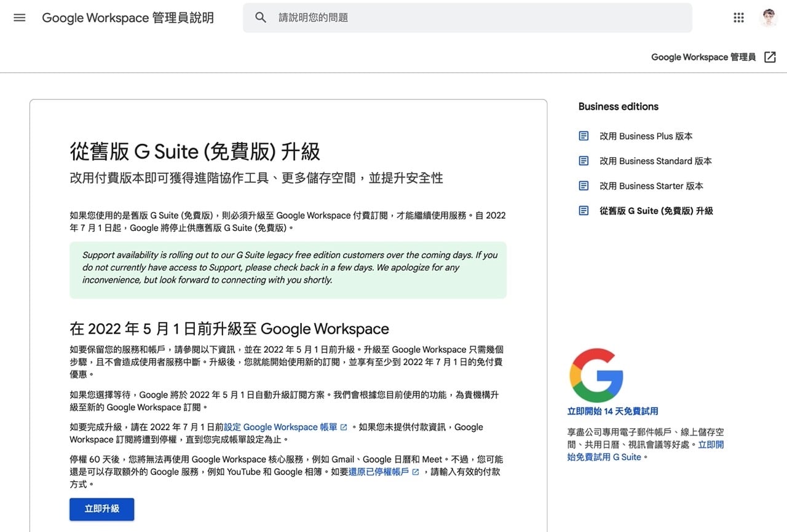The image size is (787, 532).
Task: Click the search magnifier icon
Action: click(261, 18)
